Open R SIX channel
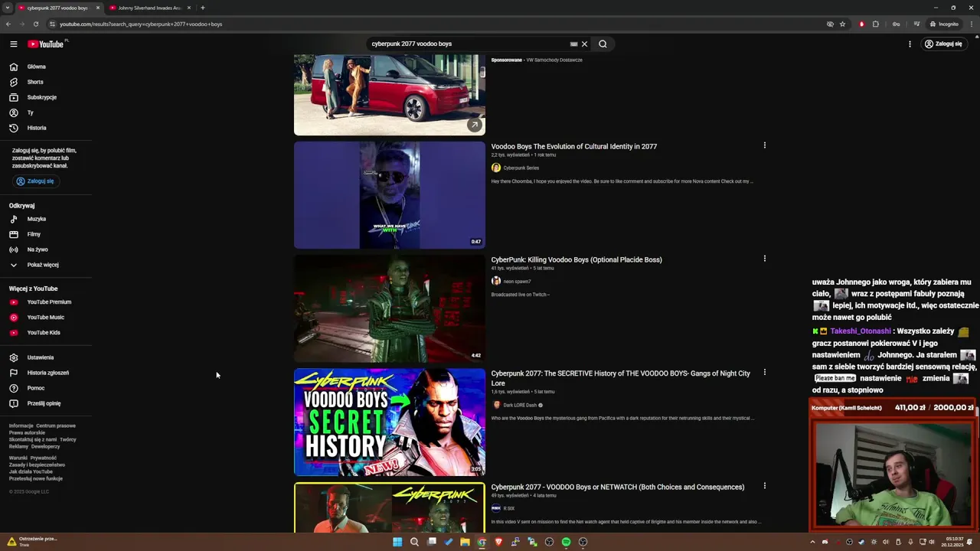The height and width of the screenshot is (551, 980). 508,508
